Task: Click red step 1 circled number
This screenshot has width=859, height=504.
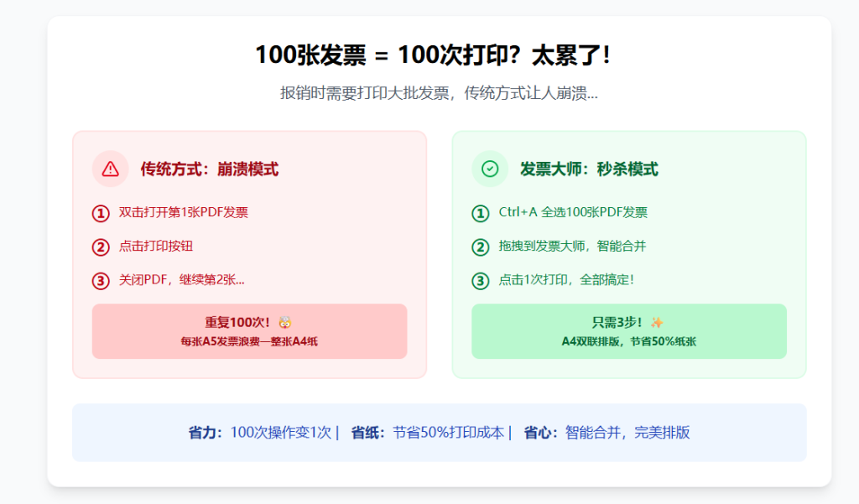Action: pyautogui.click(x=101, y=214)
